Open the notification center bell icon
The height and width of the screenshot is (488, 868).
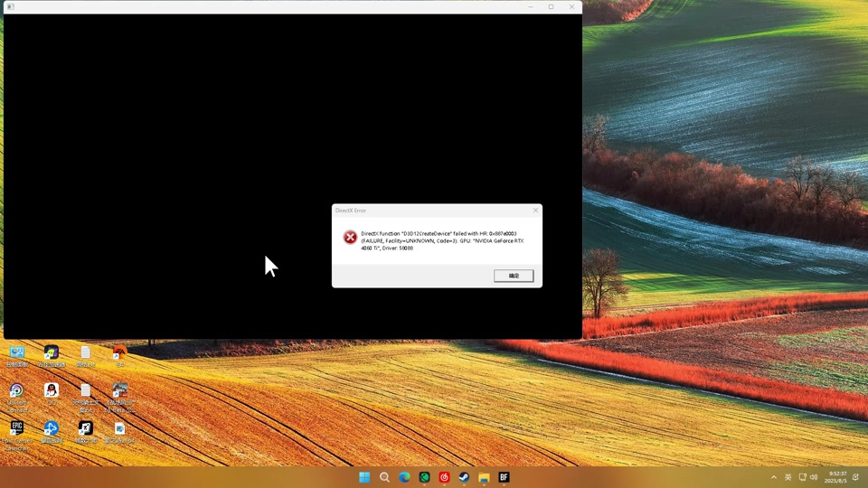click(856, 477)
